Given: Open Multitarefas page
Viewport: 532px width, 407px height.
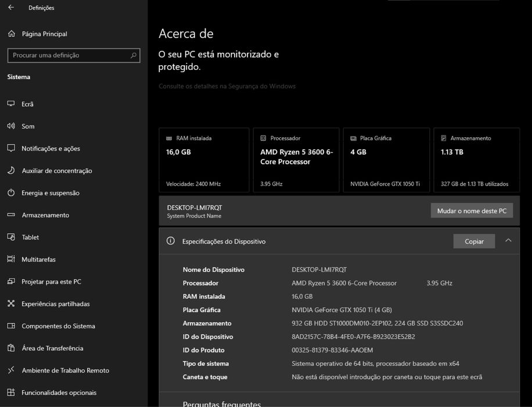Looking at the screenshot, I should [x=38, y=259].
